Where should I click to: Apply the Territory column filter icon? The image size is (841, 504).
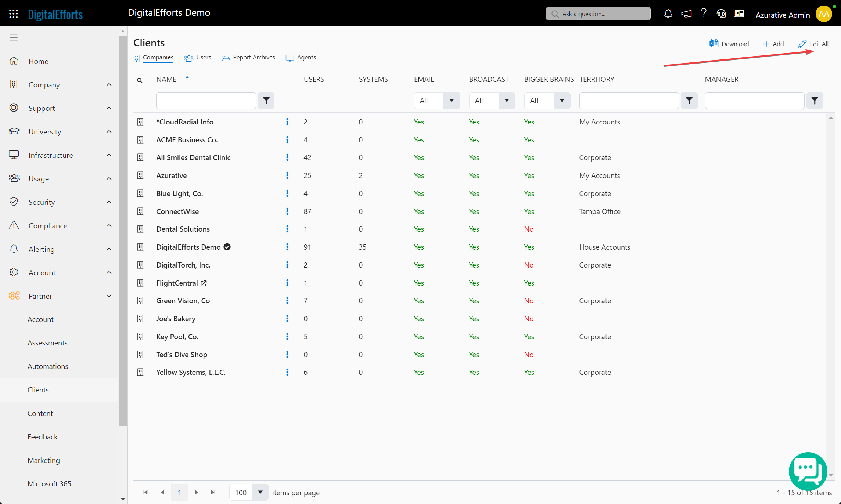pos(689,101)
